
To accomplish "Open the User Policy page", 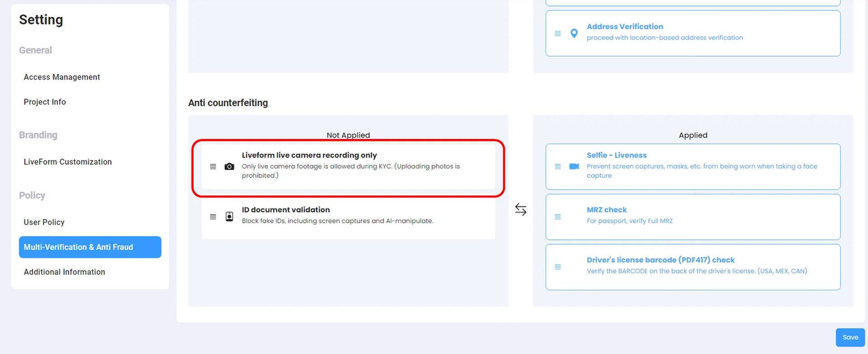I will 44,222.
